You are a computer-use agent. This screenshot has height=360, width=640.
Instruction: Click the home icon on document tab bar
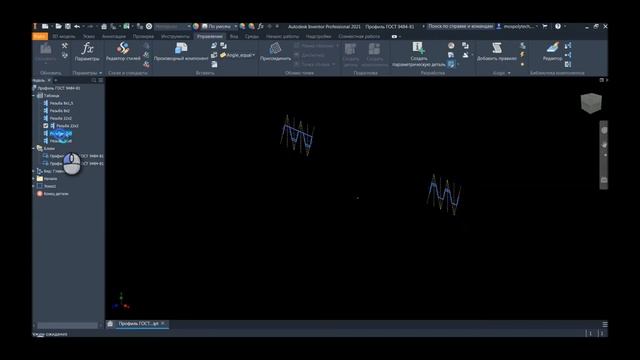[110, 324]
